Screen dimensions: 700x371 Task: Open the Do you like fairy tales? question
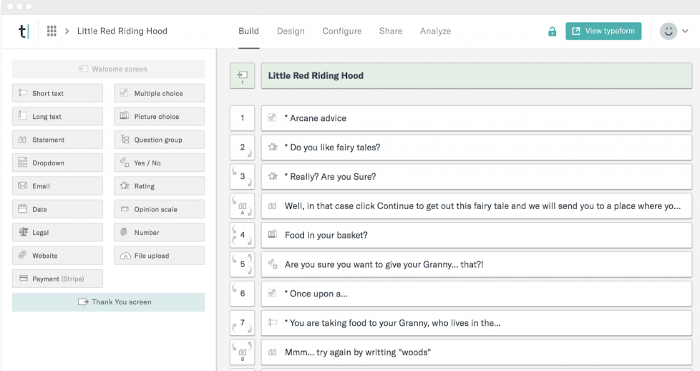[x=476, y=148]
